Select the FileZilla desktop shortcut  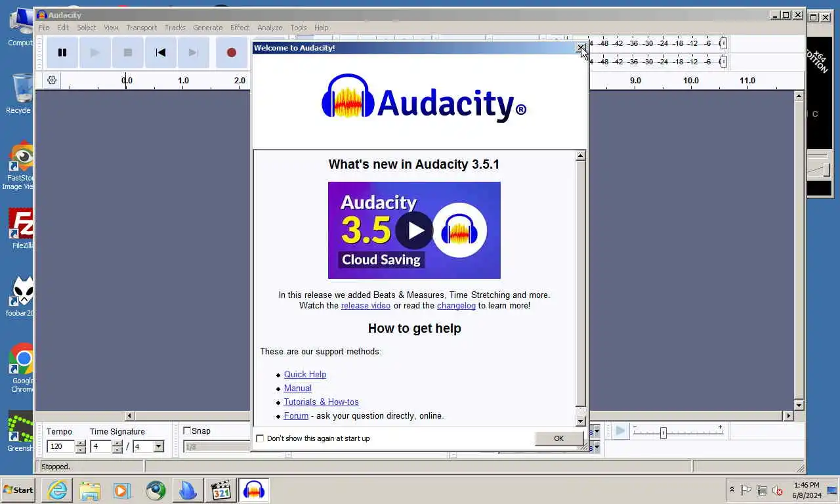pos(21,230)
